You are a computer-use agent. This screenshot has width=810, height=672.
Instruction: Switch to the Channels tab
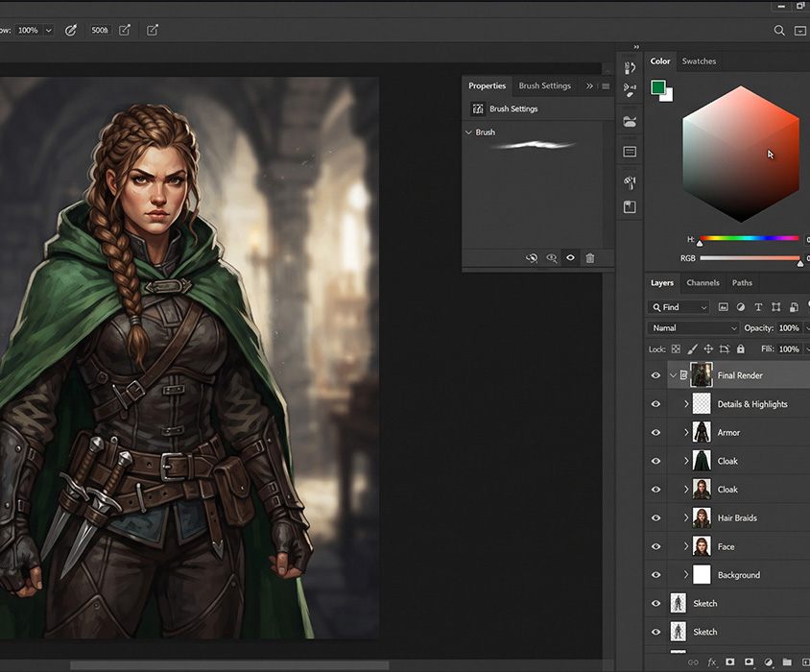[x=703, y=283]
